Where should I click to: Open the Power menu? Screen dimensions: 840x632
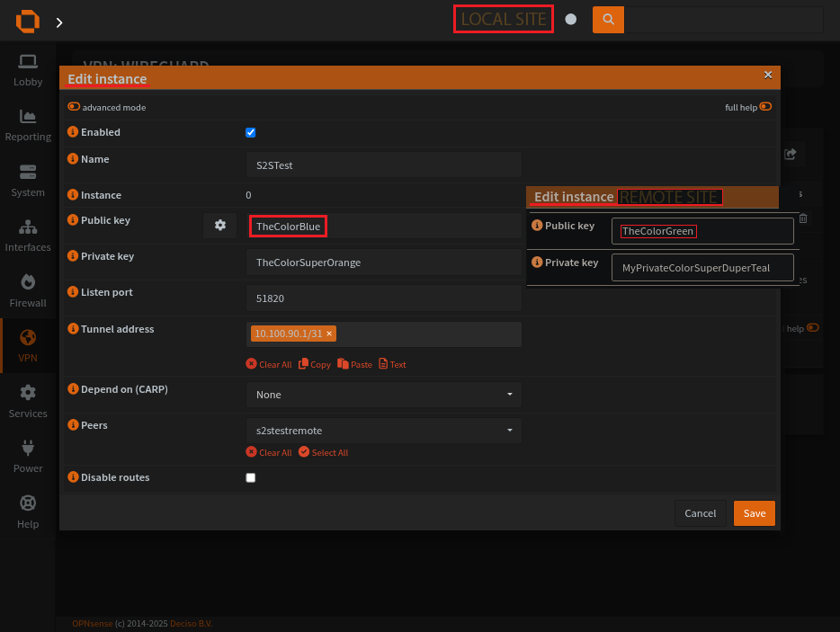(x=28, y=457)
